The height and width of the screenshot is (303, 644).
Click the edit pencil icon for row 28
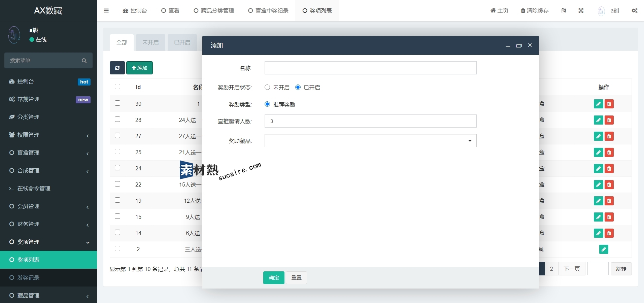coord(598,120)
